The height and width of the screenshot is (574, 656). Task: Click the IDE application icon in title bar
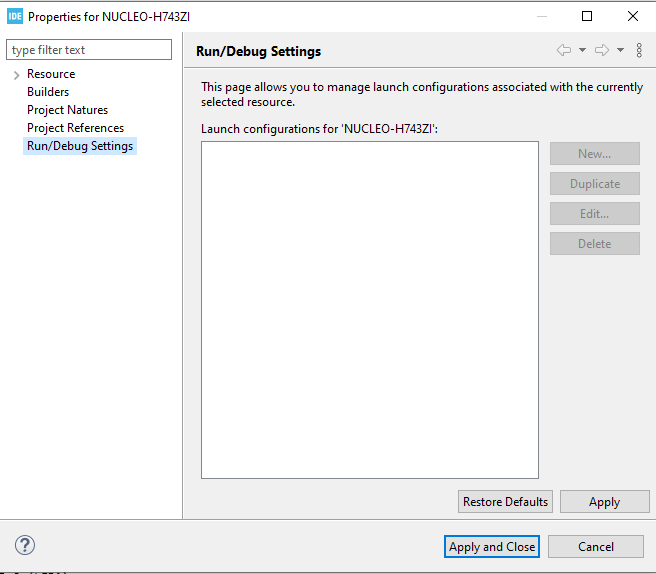[15, 16]
